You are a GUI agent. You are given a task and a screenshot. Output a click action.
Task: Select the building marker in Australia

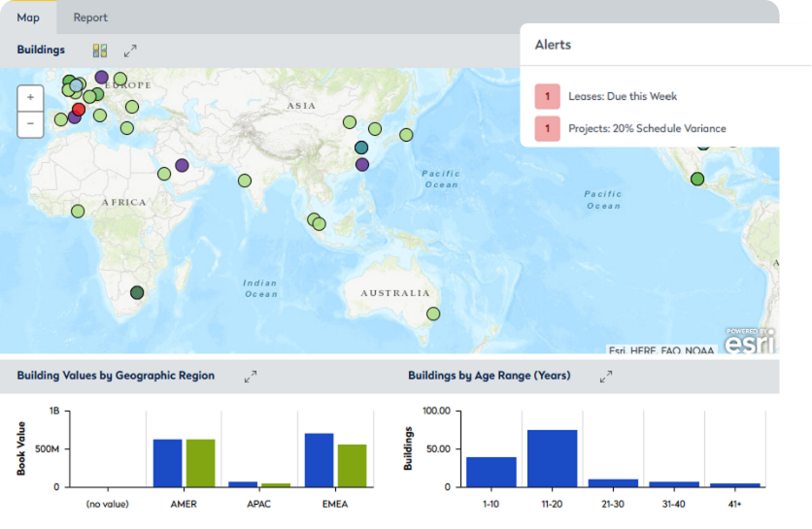[x=433, y=314]
